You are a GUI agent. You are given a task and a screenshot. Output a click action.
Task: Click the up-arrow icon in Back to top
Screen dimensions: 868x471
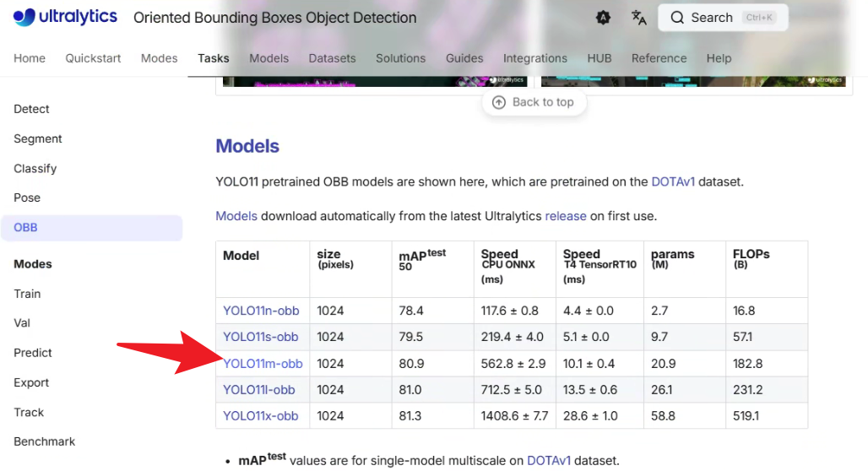coord(499,102)
